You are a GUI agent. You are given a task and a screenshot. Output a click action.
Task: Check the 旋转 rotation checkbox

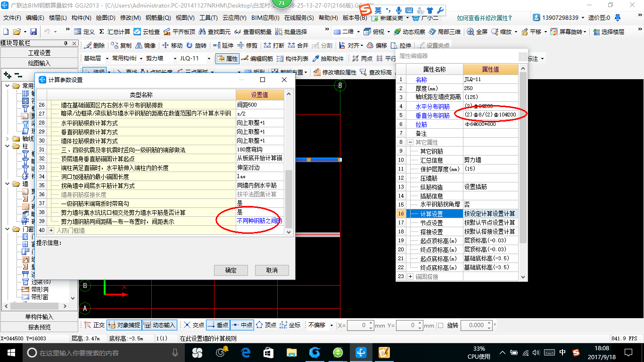tap(440, 325)
